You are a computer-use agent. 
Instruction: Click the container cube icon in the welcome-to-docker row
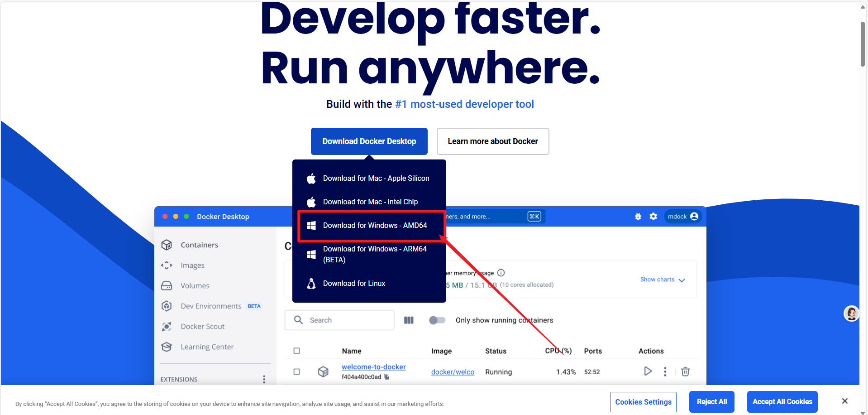click(x=323, y=372)
